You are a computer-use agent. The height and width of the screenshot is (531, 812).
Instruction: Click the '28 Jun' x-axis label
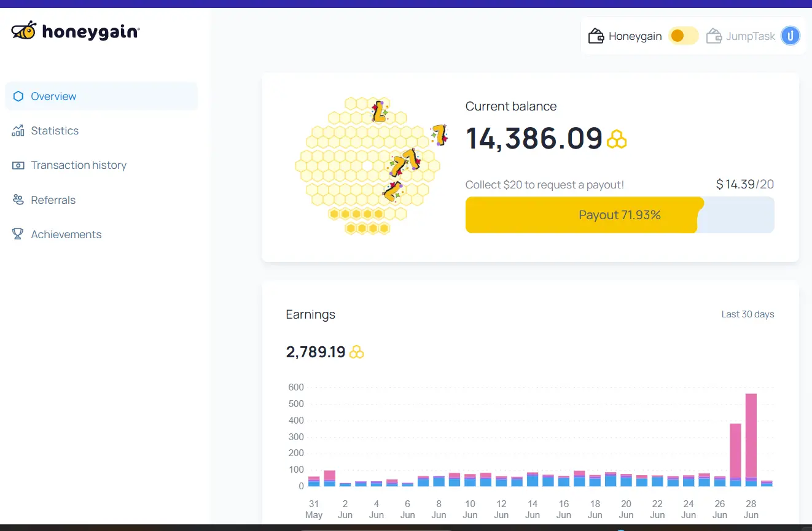click(x=751, y=510)
